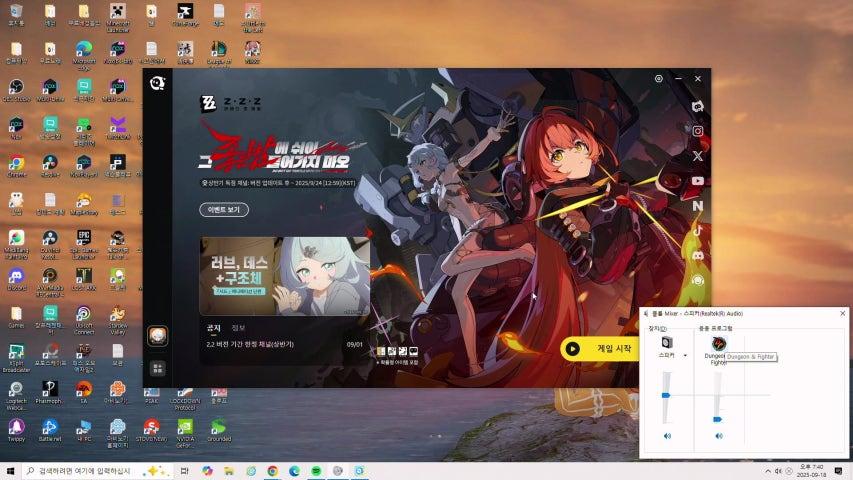Select the EA desktop shortcut

pyautogui.click(x=84, y=392)
